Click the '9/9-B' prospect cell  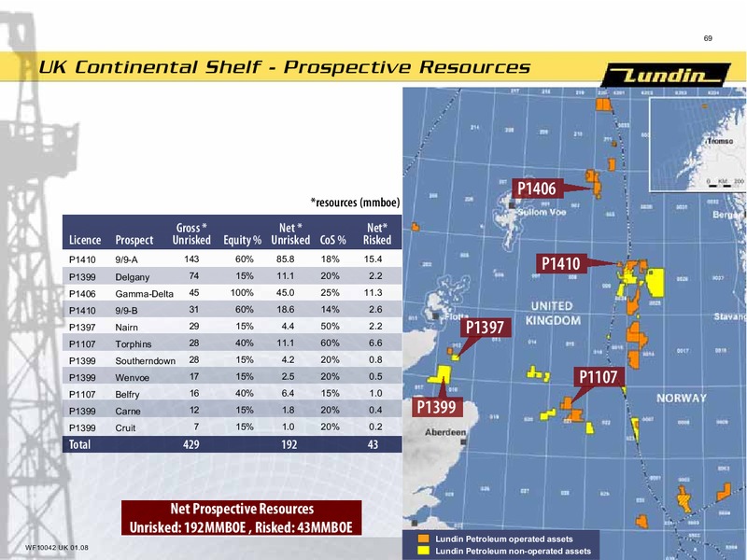point(126,311)
